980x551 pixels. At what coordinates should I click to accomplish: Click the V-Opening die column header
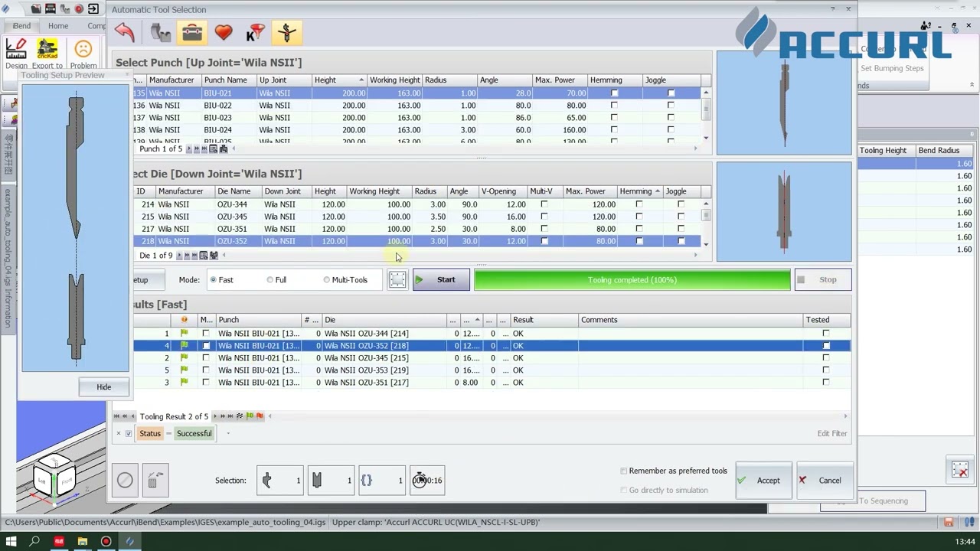504,191
